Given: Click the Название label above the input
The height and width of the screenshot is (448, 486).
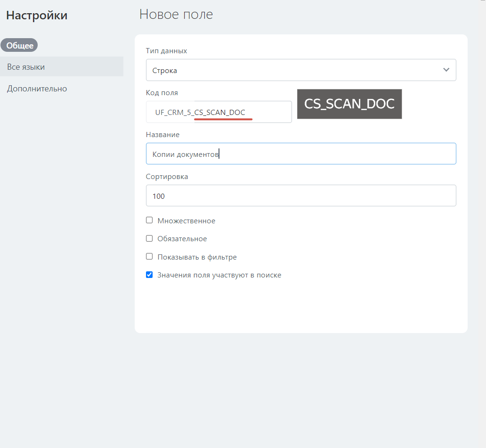Looking at the screenshot, I should [162, 135].
